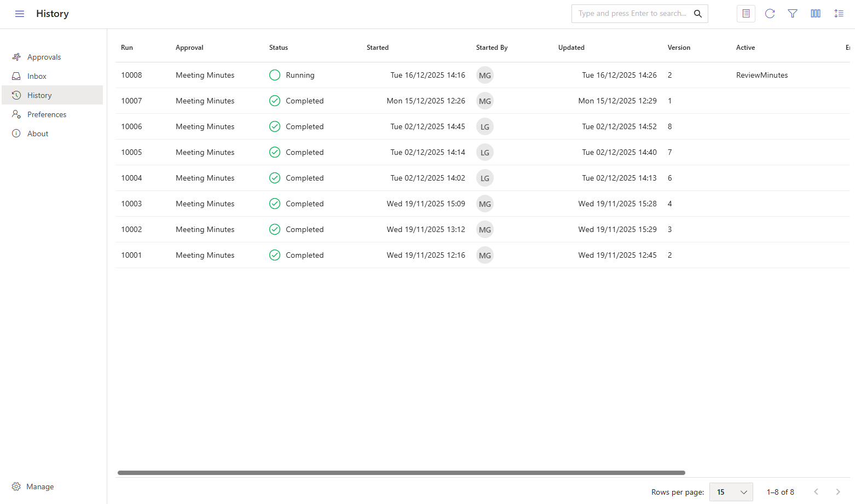Viewport: 855px width, 504px height.
Task: Open the Rows per page dropdown
Action: pos(731,492)
